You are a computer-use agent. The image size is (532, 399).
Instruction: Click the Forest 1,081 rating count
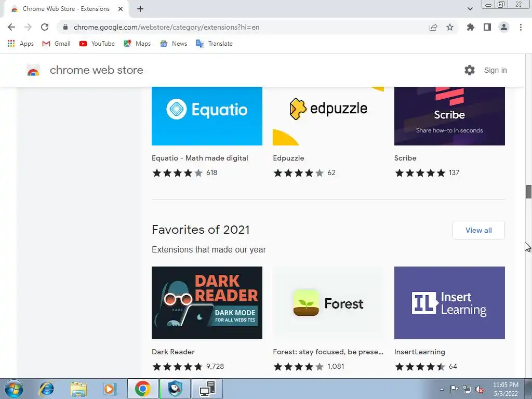pos(336,366)
